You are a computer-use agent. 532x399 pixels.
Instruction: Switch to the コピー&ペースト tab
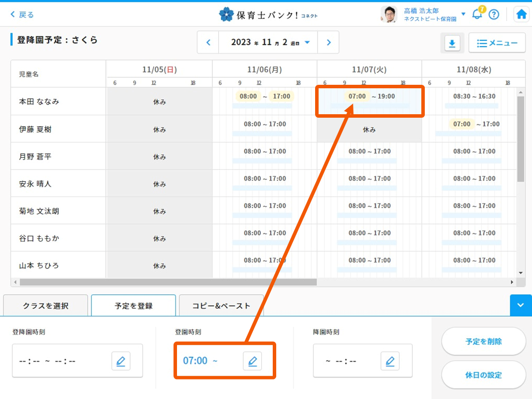221,306
